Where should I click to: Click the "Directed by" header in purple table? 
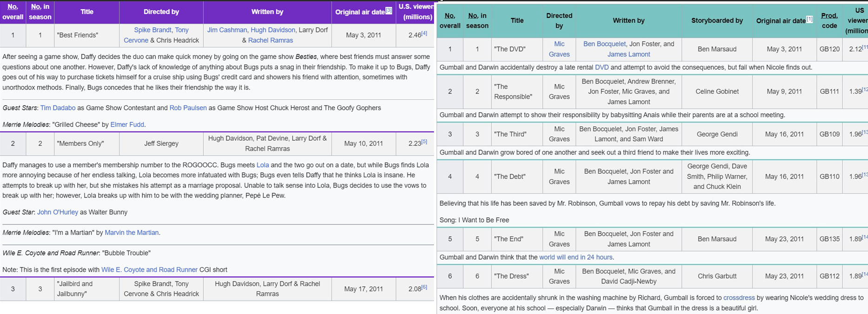click(161, 12)
